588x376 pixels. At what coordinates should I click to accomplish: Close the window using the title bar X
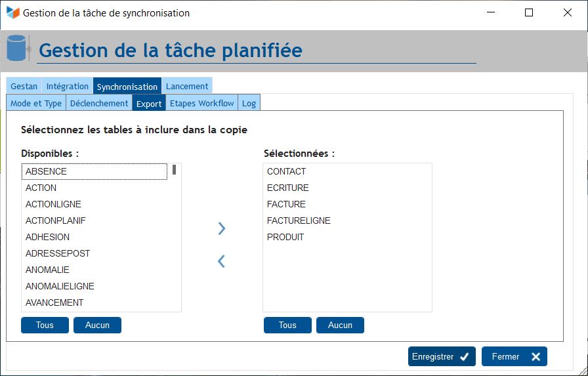click(568, 13)
